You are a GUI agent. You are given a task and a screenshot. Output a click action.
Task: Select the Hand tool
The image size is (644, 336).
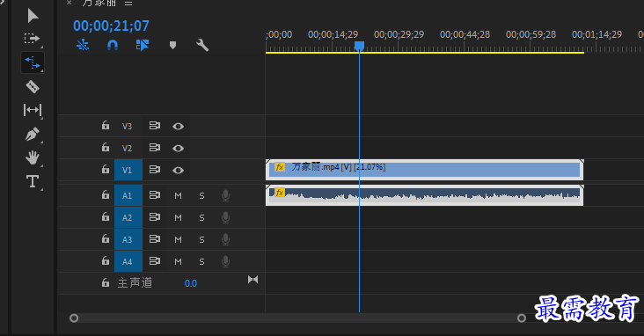pos(33,157)
